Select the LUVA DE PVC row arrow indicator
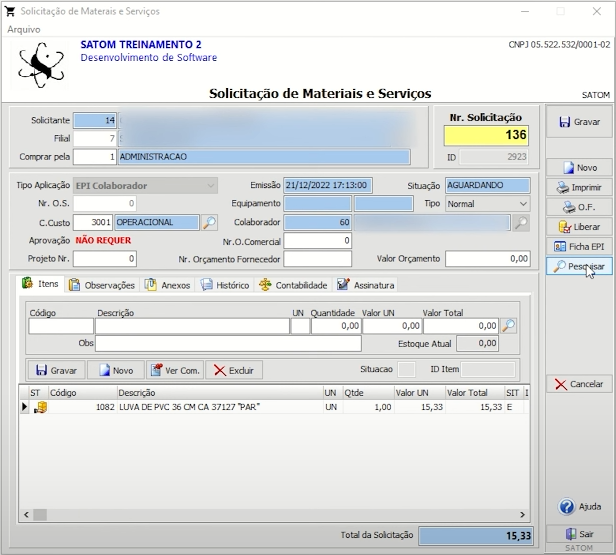The image size is (616, 555). coord(24,407)
